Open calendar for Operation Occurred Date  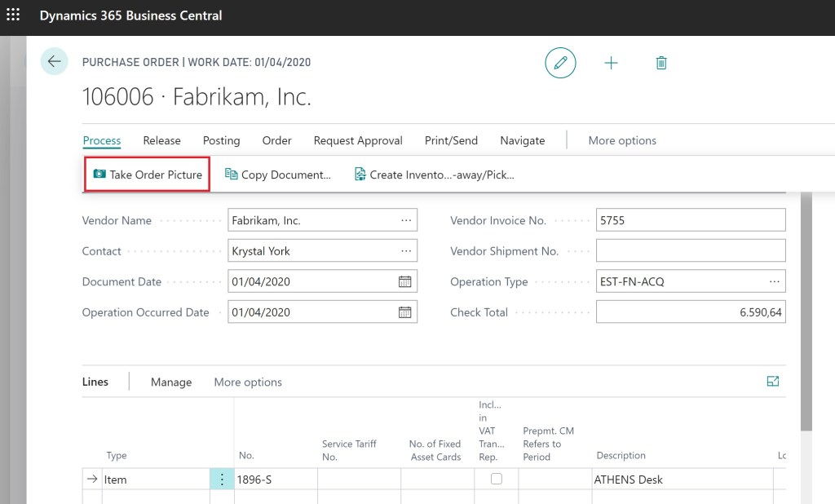click(404, 312)
